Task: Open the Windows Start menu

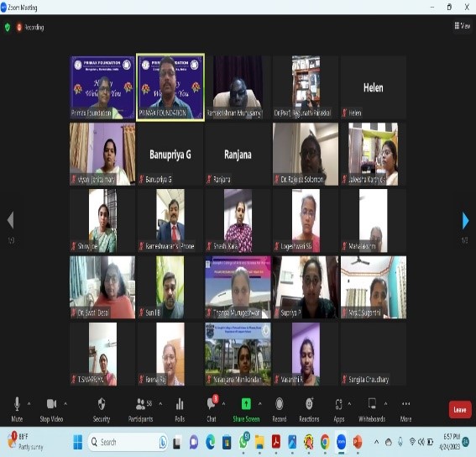Action: tap(78, 442)
